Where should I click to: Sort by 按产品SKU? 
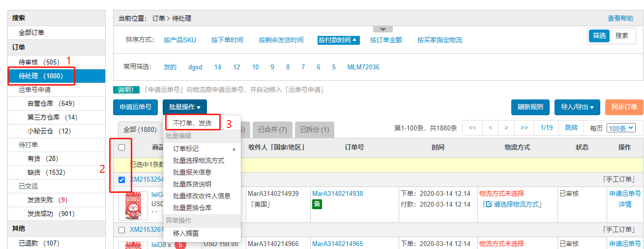[x=180, y=40]
